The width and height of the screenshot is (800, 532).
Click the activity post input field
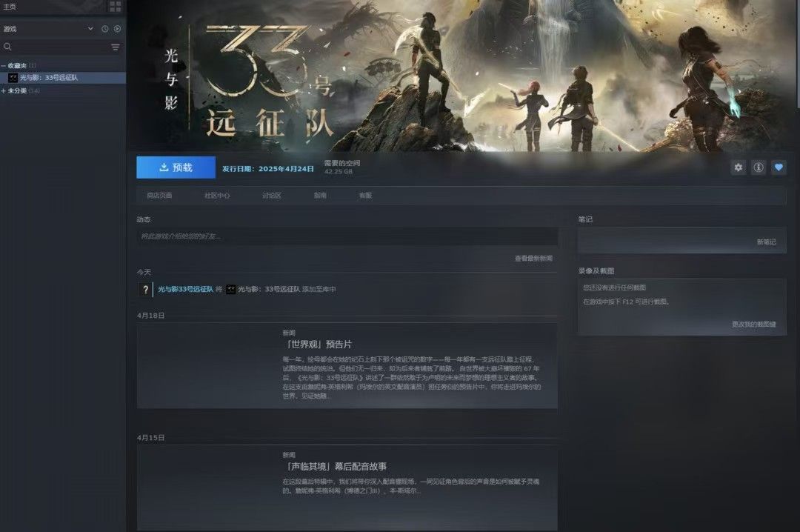coord(347,236)
